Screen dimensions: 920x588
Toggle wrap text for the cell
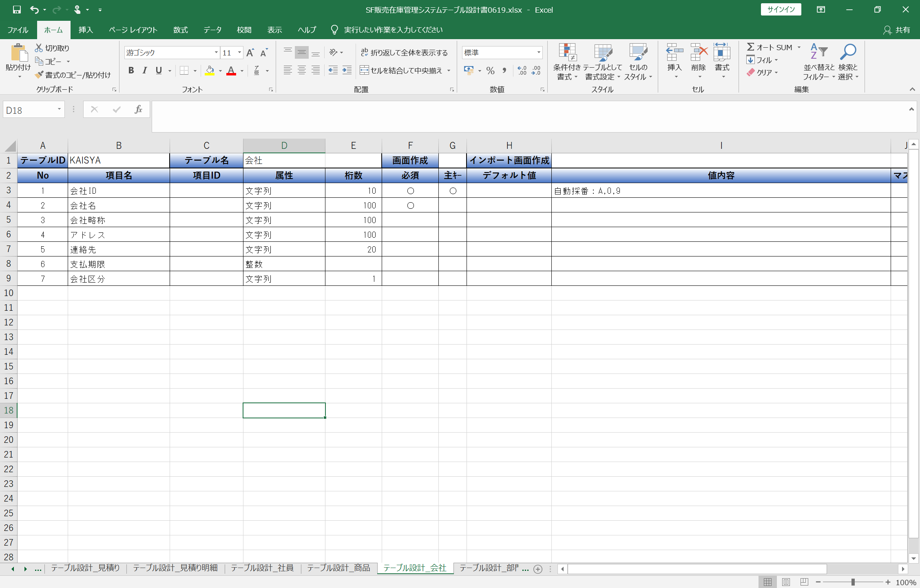pyautogui.click(x=404, y=53)
